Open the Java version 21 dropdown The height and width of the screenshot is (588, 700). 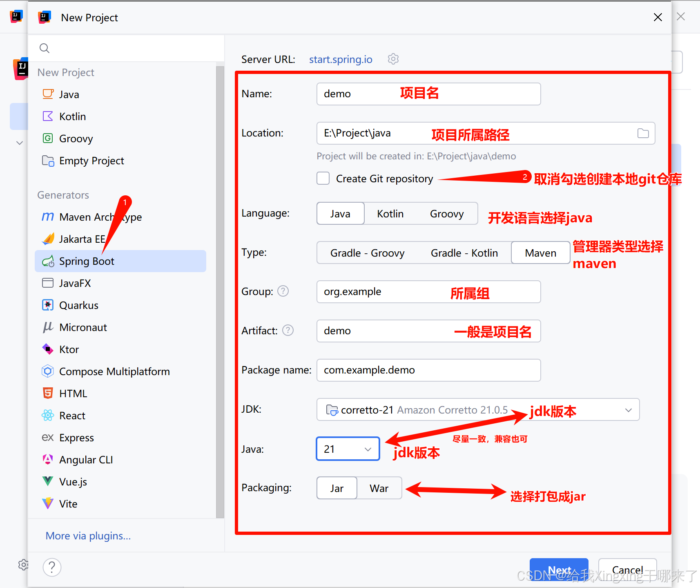pyautogui.click(x=348, y=449)
